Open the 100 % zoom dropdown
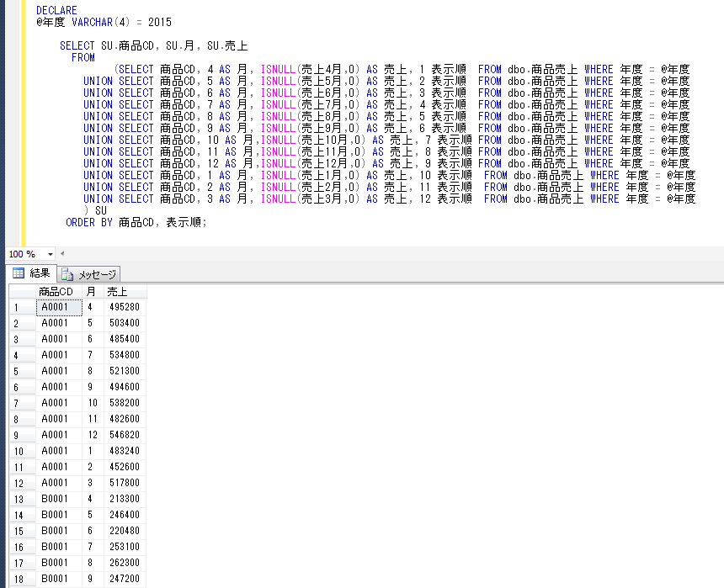This screenshot has height=588, width=724. pyautogui.click(x=50, y=254)
